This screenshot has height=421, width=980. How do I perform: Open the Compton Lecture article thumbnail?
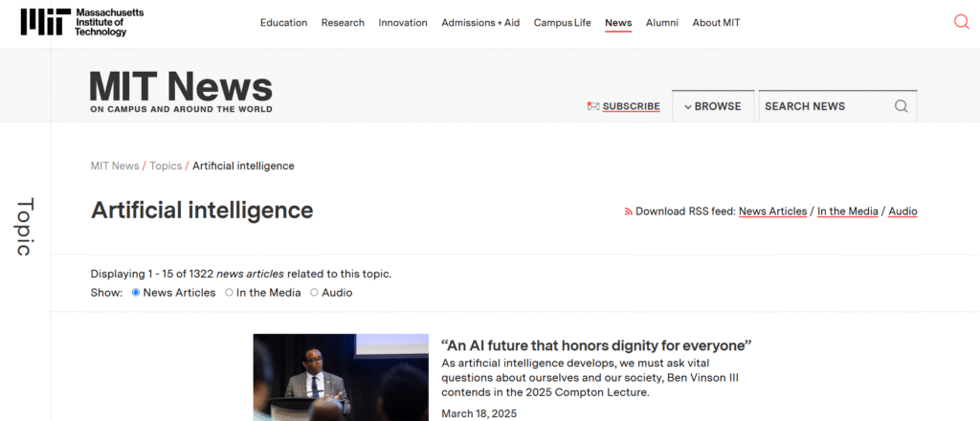[341, 377]
